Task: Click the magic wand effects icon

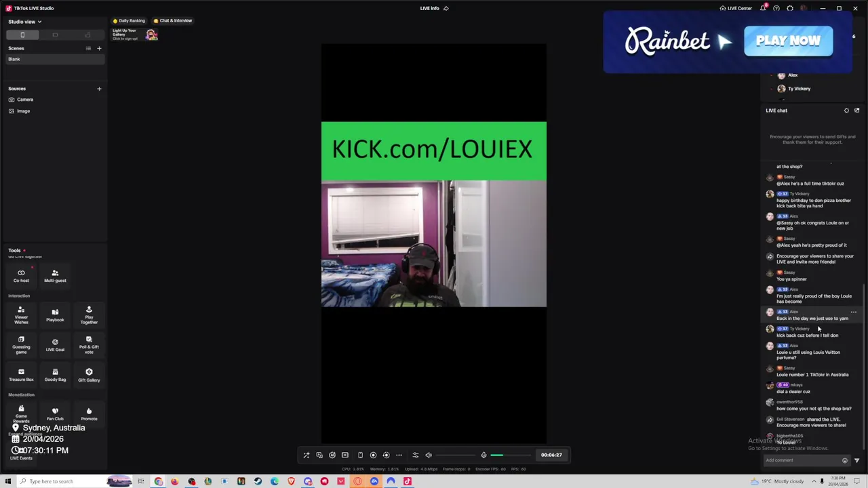Action: pos(307,455)
